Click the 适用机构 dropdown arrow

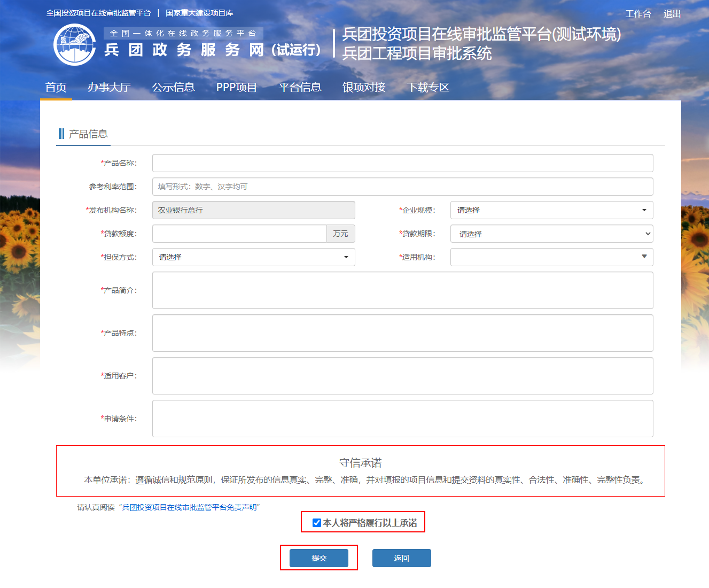coord(644,257)
